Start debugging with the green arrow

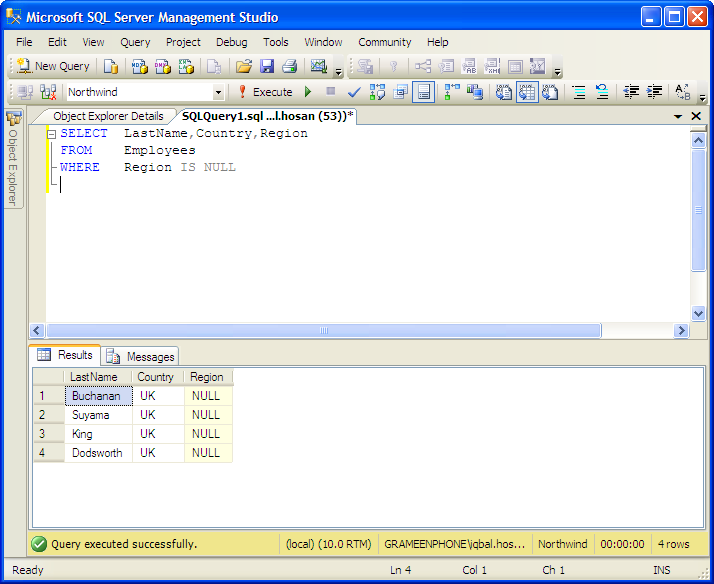(x=308, y=92)
